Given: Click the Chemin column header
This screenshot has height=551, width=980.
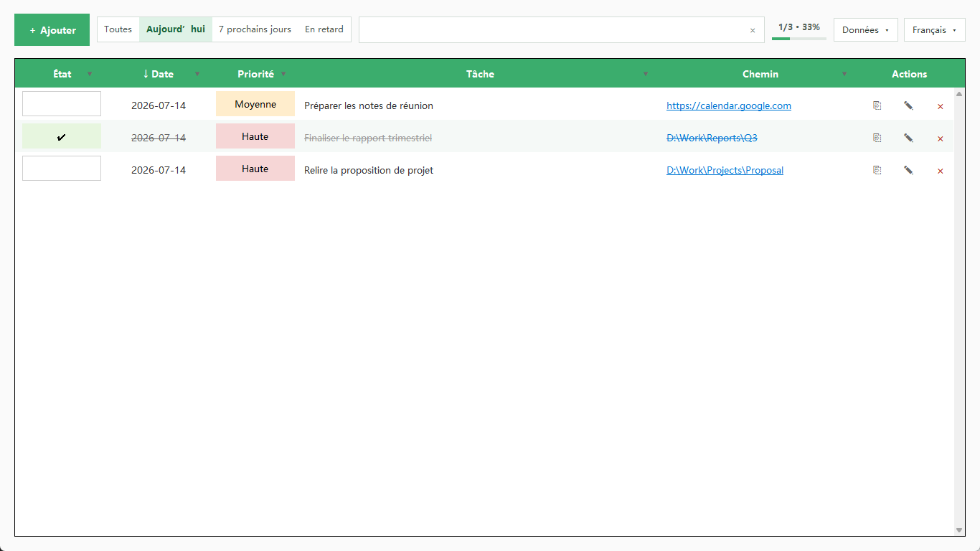Looking at the screenshot, I should (760, 74).
